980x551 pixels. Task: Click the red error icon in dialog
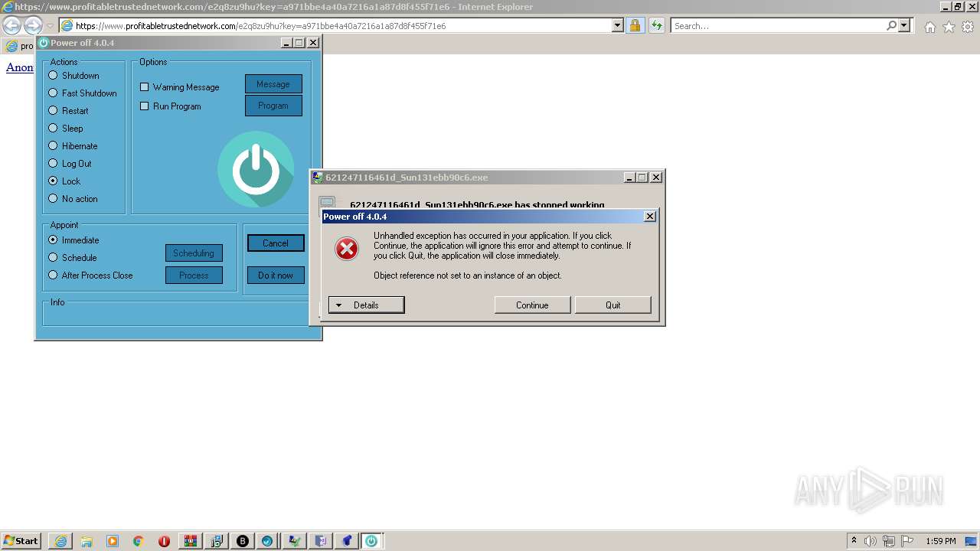point(347,248)
